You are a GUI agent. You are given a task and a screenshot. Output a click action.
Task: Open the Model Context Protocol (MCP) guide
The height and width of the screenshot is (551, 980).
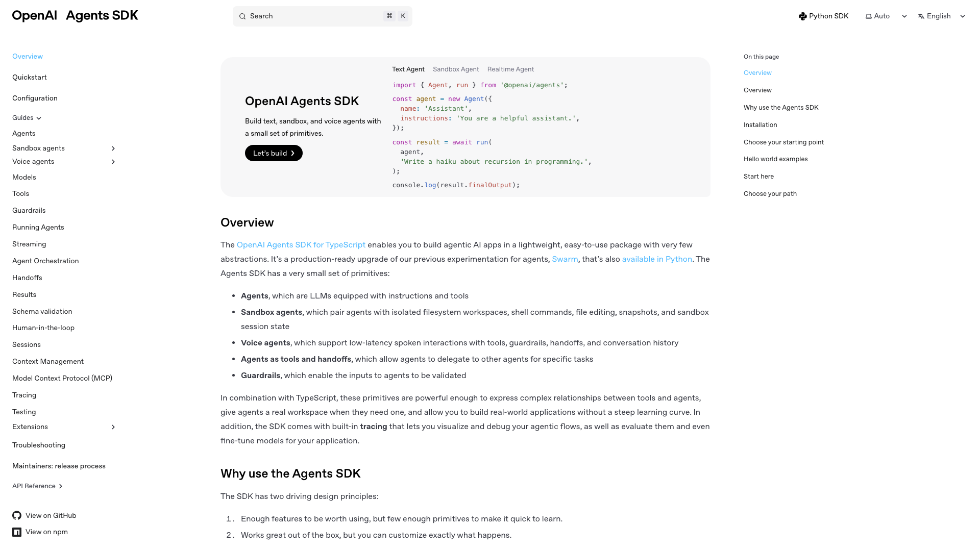[62, 379]
